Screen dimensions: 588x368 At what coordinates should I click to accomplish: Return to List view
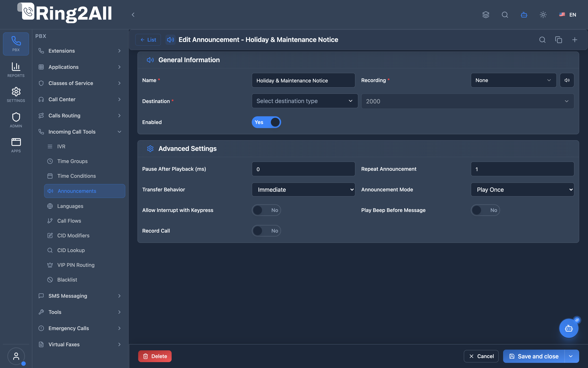[148, 40]
